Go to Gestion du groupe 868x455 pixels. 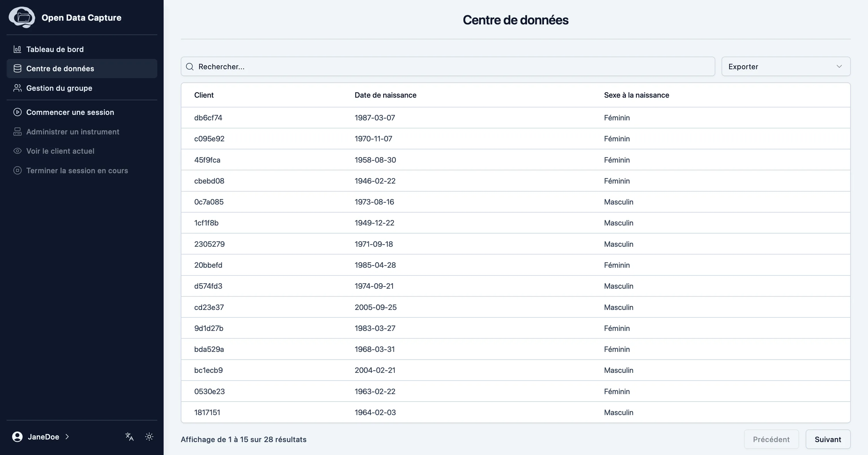[82, 88]
